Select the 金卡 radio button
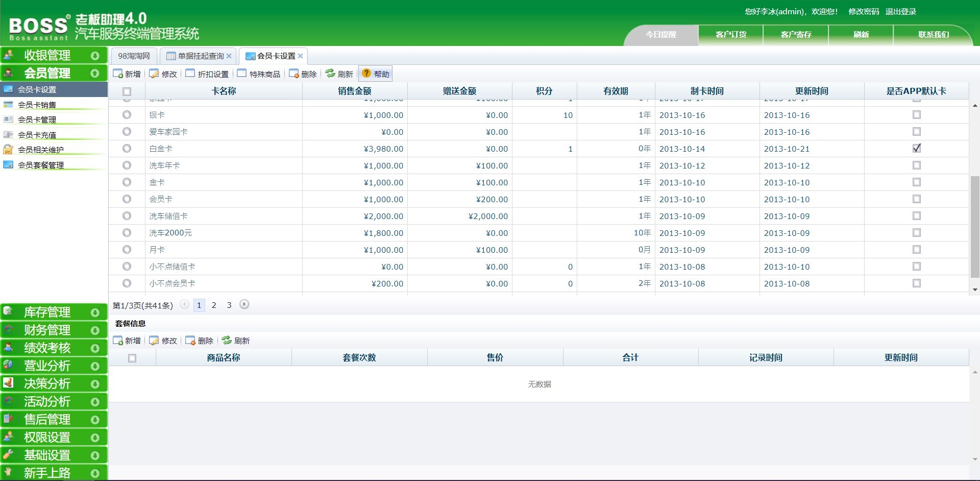The height and width of the screenshot is (481, 980). (x=127, y=182)
